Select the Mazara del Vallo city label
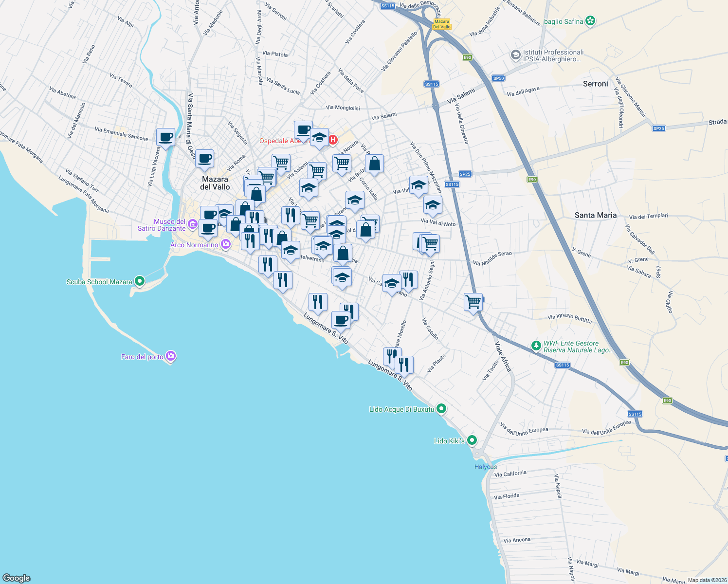Screen dimensions: 728x584 (x=215, y=183)
